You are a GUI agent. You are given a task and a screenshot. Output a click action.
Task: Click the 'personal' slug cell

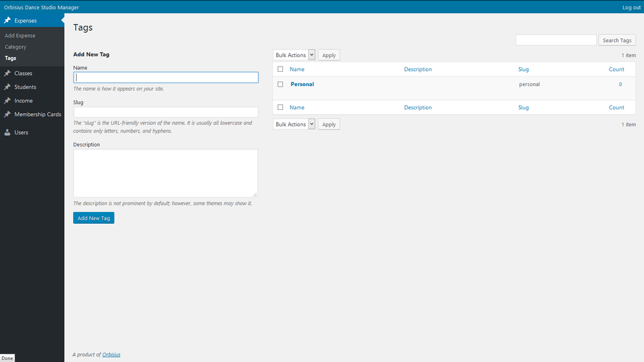pyautogui.click(x=530, y=84)
